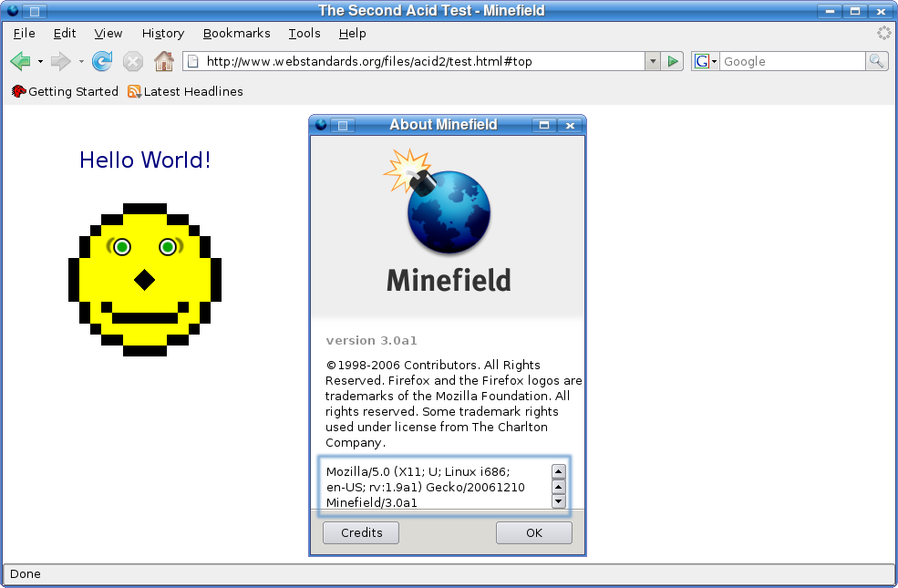Open the Forward button history dropdown
The width and height of the screenshot is (898, 588).
(x=81, y=61)
